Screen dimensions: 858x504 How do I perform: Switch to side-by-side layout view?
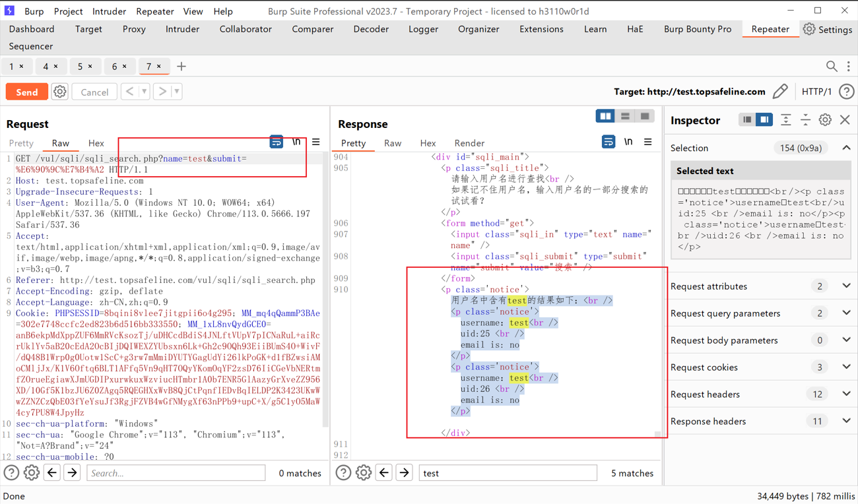click(x=605, y=116)
